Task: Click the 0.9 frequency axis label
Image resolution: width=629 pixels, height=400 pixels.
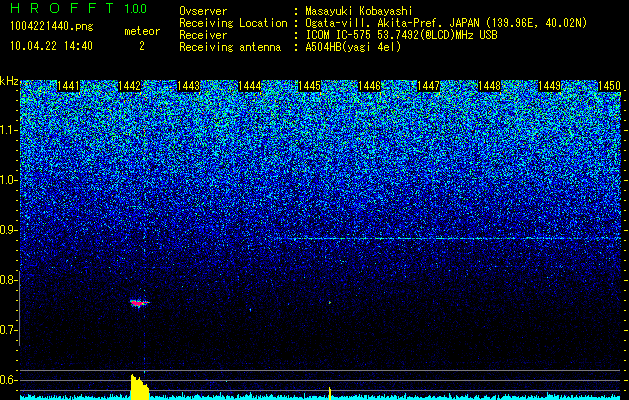Action: [x=8, y=230]
